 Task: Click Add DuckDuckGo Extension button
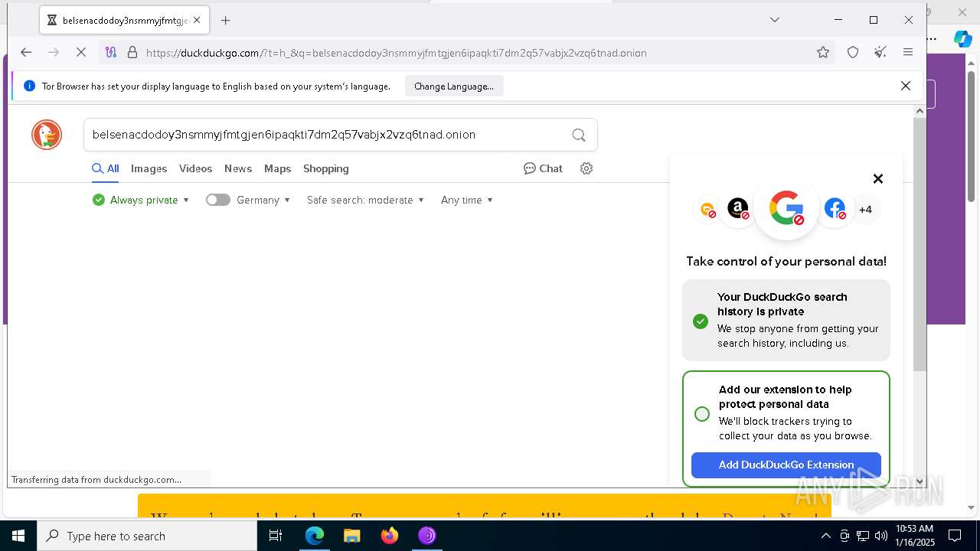click(x=786, y=465)
